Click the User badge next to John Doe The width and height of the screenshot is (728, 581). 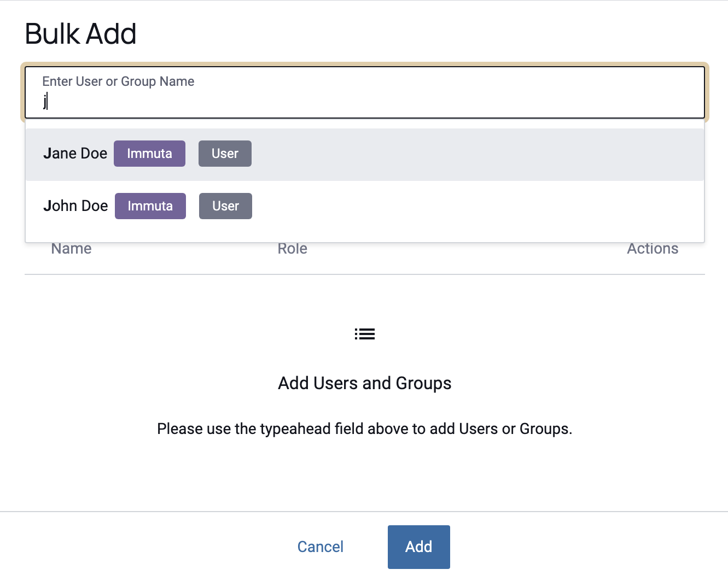tap(225, 206)
